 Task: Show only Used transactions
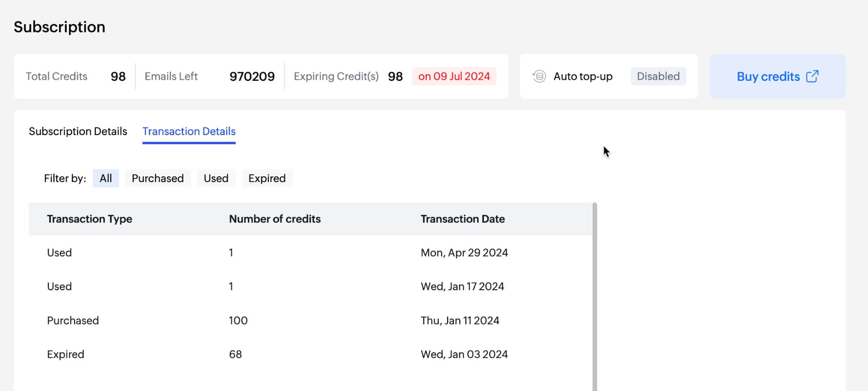point(216,179)
